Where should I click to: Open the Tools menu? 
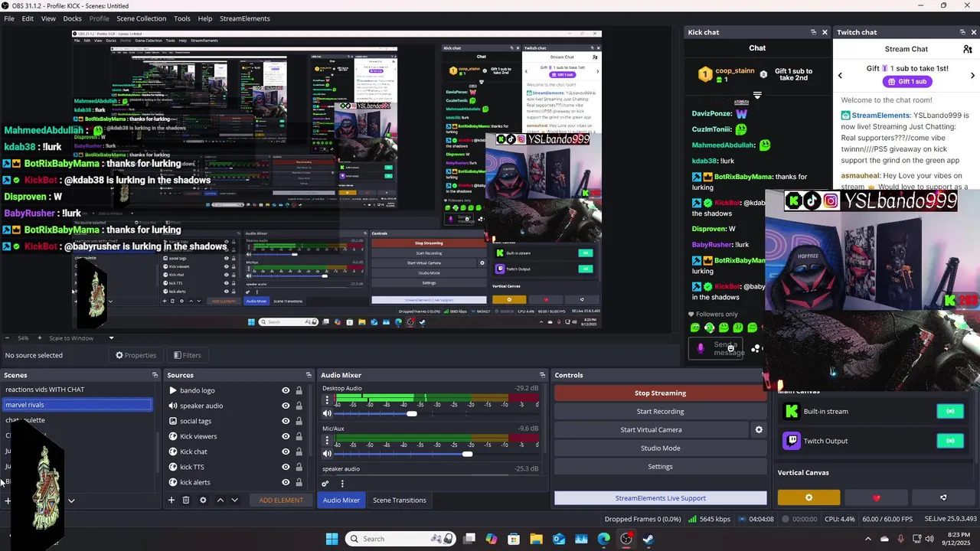click(182, 18)
